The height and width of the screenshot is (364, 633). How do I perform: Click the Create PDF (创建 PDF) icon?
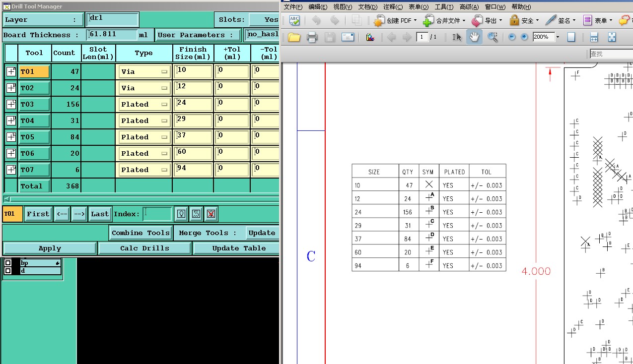[x=380, y=20]
